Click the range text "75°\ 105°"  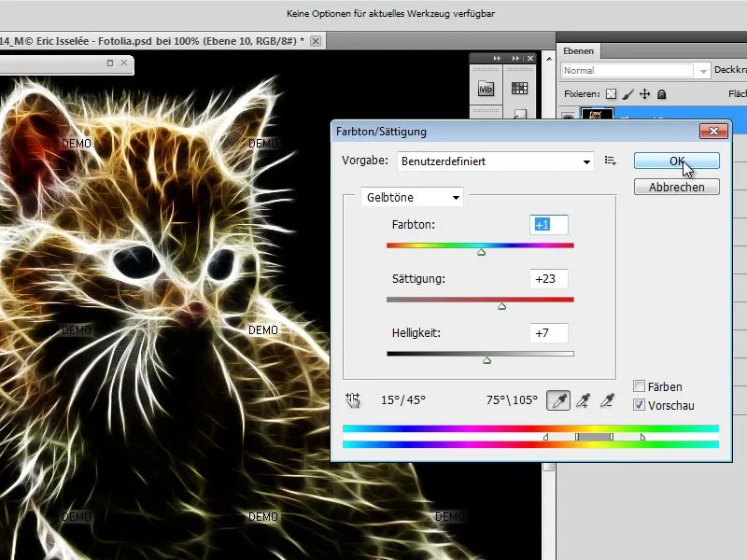(x=512, y=400)
